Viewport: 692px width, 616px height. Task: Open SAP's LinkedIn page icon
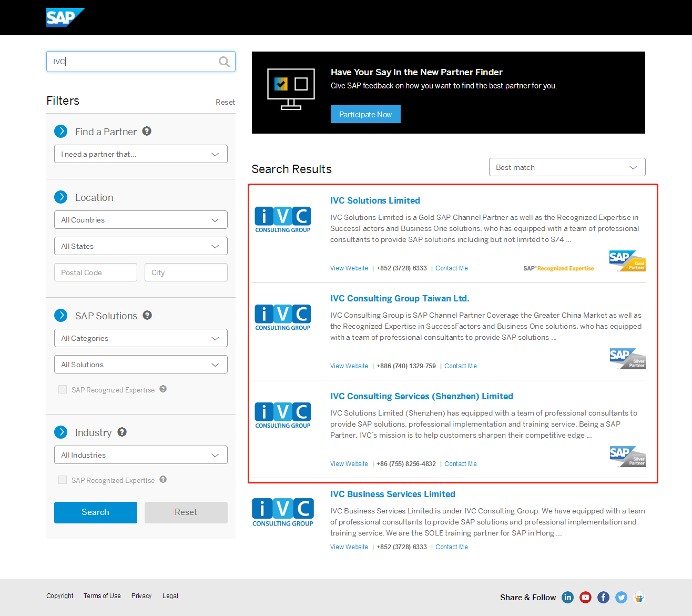[567, 597]
